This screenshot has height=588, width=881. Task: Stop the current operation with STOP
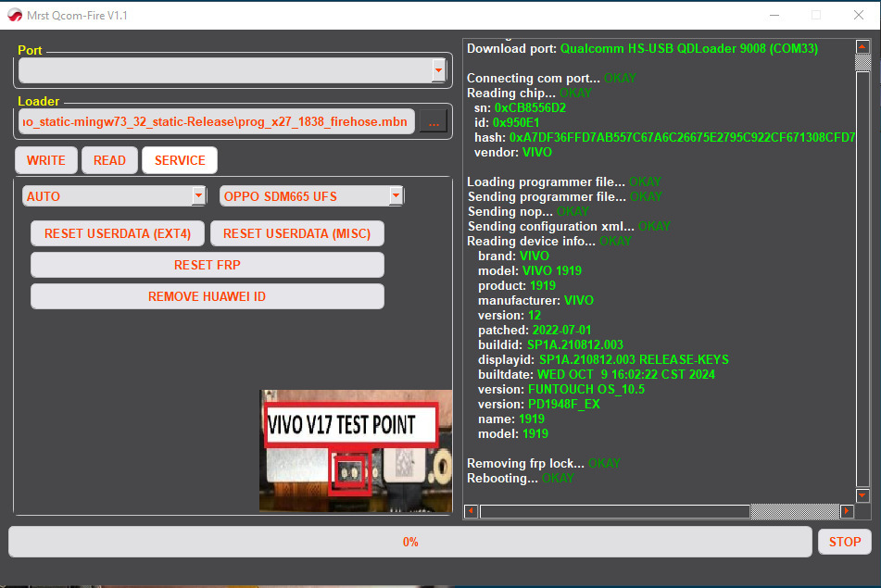click(x=845, y=542)
